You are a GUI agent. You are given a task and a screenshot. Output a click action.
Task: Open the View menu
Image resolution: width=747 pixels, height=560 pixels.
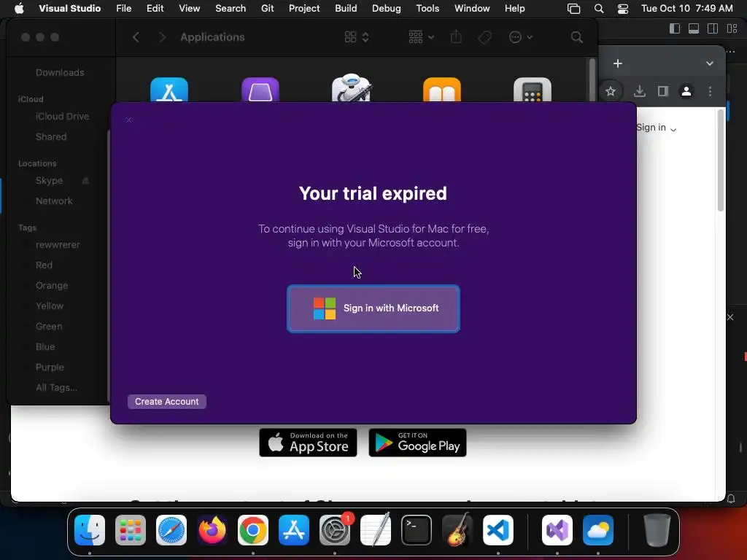(189, 9)
